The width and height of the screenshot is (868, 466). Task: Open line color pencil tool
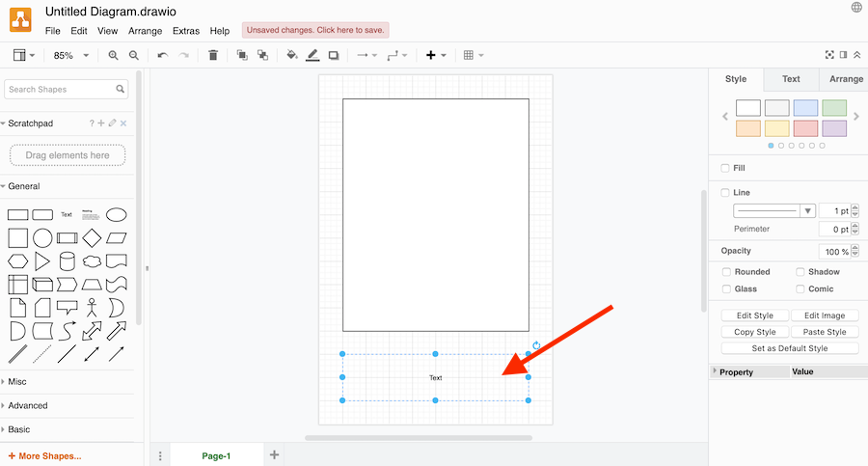(x=312, y=55)
